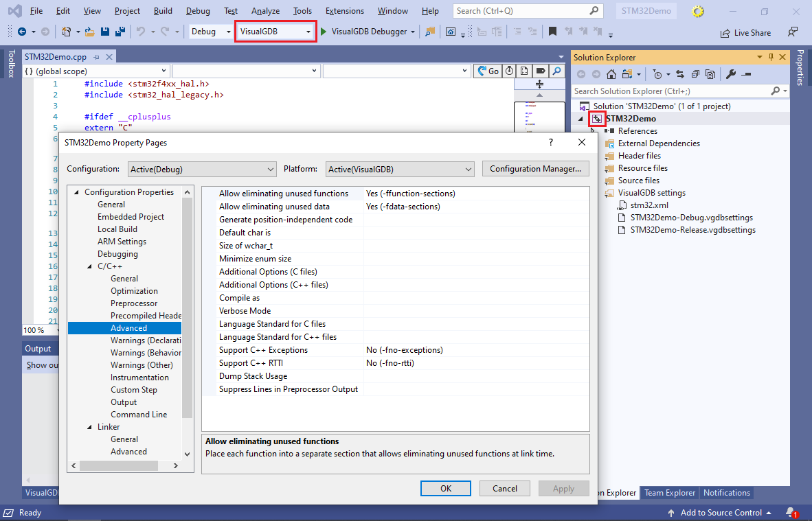Image resolution: width=812 pixels, height=521 pixels.
Task: Click the Show All Files icon
Action: click(x=710, y=75)
